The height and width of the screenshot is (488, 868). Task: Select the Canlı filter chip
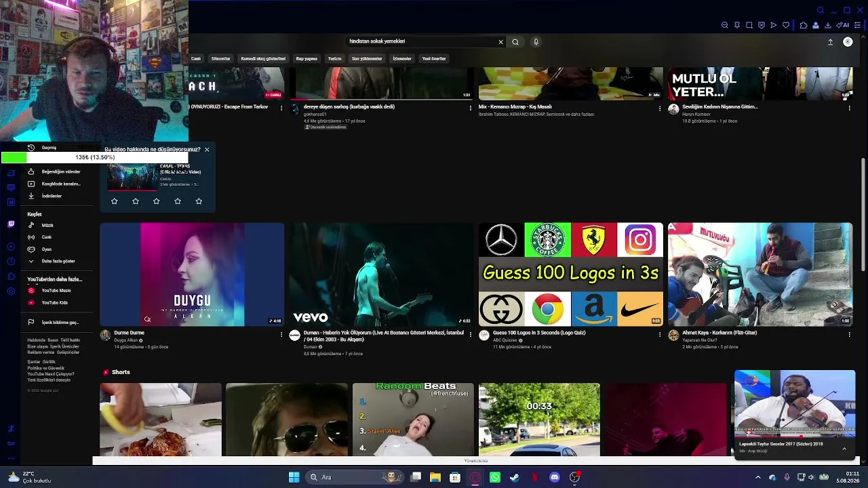(x=196, y=58)
